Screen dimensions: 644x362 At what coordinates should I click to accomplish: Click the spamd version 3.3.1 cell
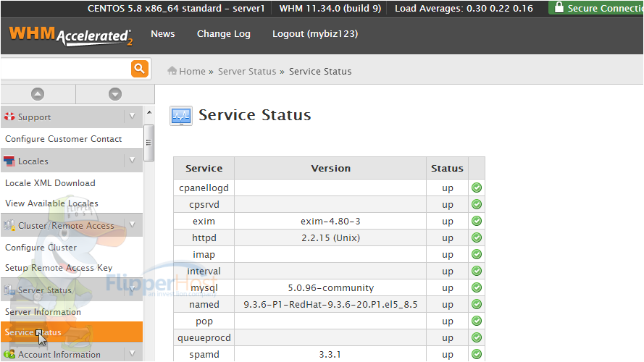click(330, 354)
